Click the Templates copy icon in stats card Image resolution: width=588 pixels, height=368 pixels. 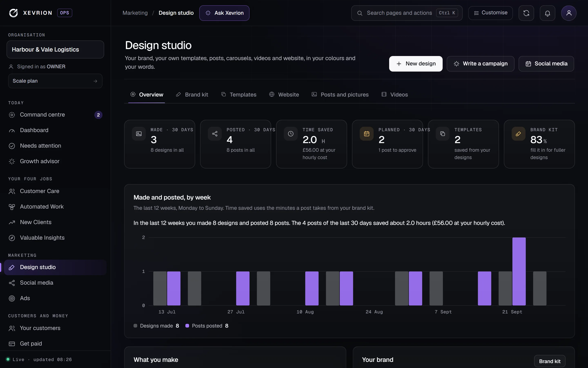(x=443, y=134)
